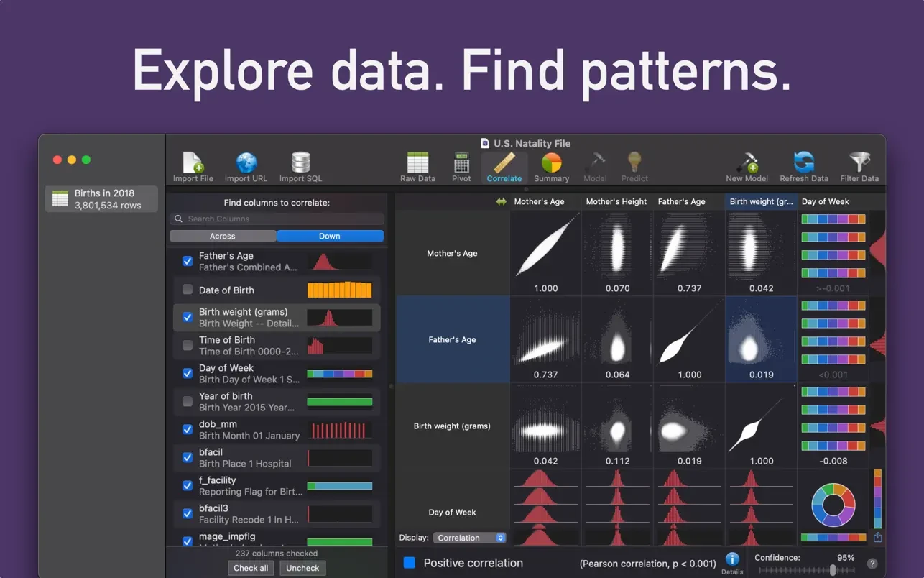This screenshot has width=924, height=578.
Task: Click the Check all button
Action: point(251,568)
